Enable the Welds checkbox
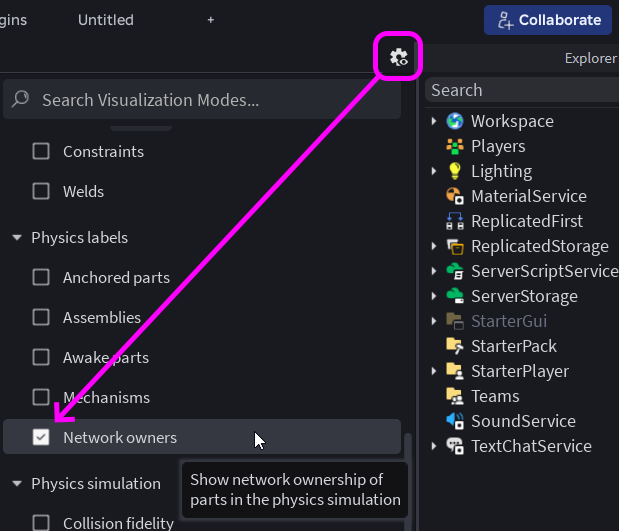This screenshot has height=531, width=619. [x=41, y=191]
